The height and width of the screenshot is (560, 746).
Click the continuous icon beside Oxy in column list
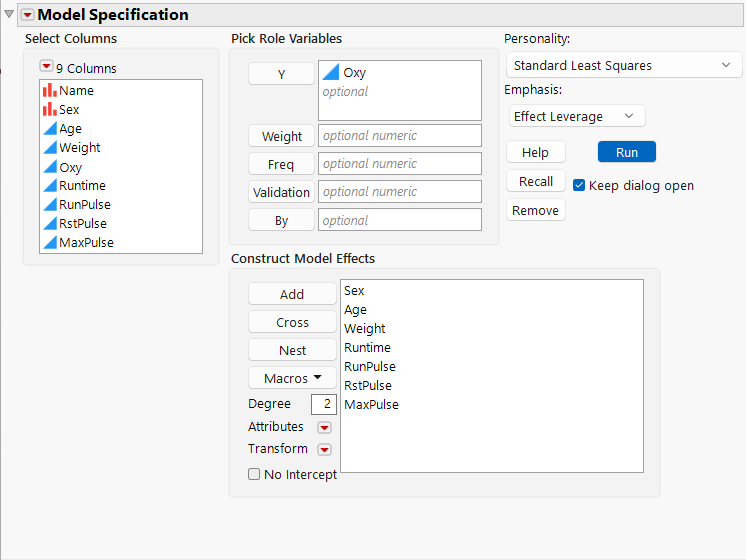pos(50,167)
